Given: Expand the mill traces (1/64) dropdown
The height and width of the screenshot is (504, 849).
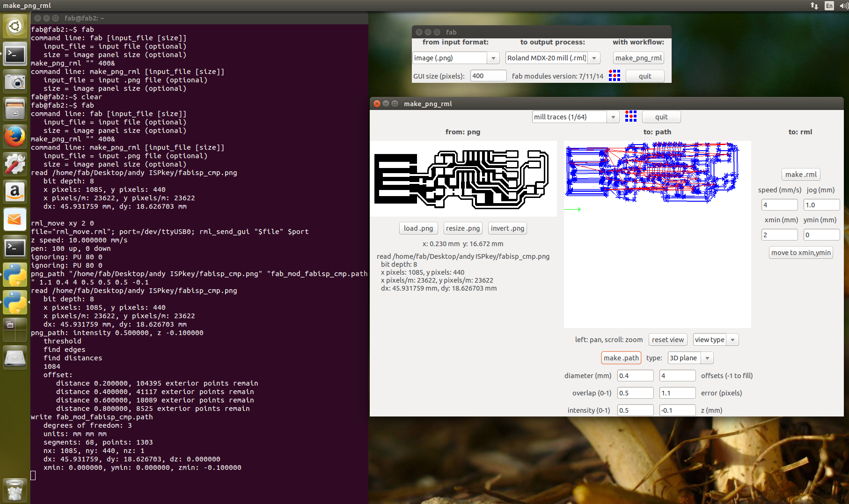Looking at the screenshot, I should coord(613,117).
